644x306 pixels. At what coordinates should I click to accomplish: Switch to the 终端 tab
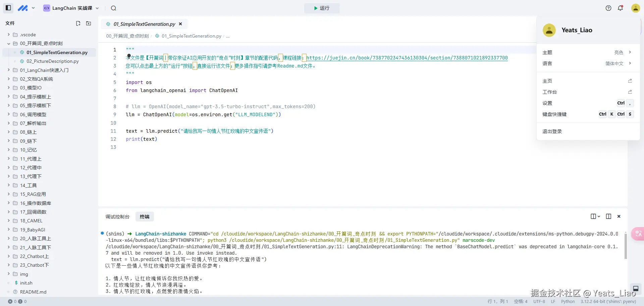[144, 216]
